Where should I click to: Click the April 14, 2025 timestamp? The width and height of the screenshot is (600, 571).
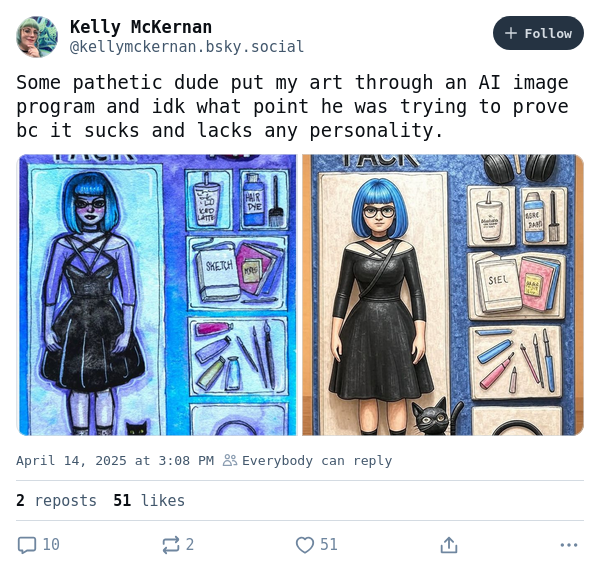point(115,461)
